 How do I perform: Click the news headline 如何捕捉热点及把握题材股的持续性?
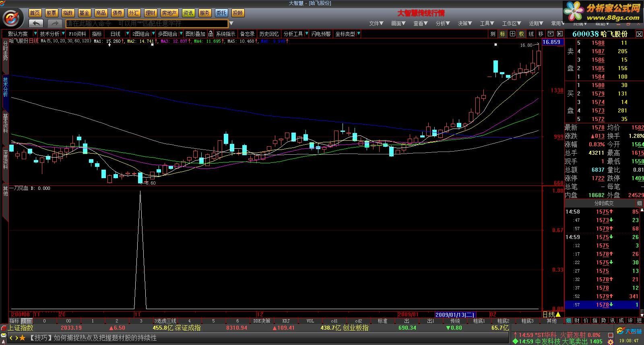[105, 338]
